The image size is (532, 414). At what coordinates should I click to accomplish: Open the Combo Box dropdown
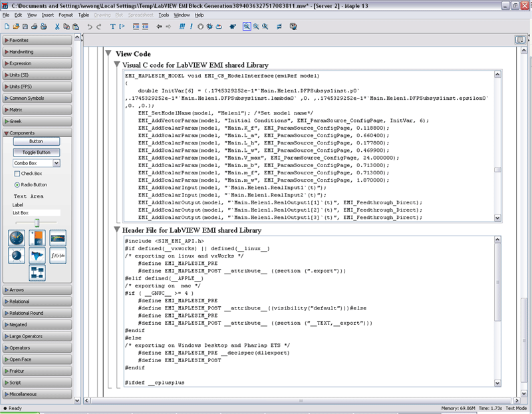[56, 162]
